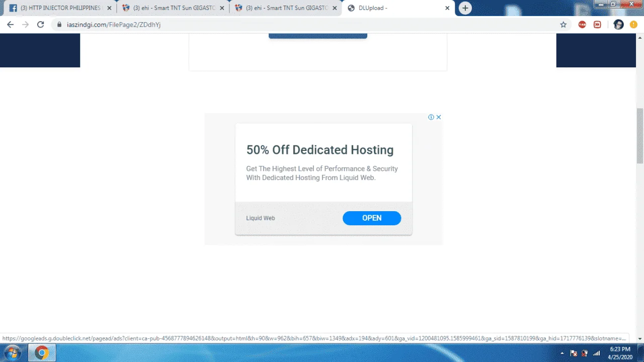Switch to second ehi - Smart TNT Sun tab
The image size is (644, 362).
click(x=173, y=8)
